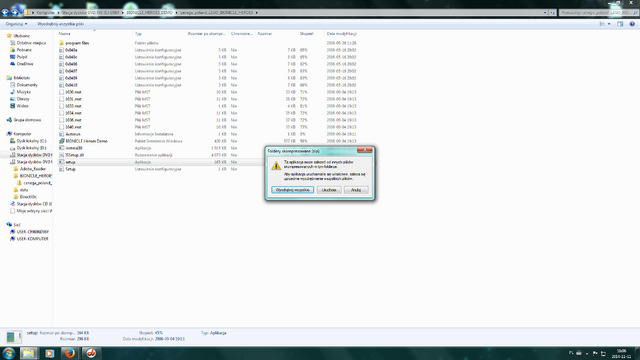Select the 0x0419 configuration file
The height and width of the screenshot is (360, 640).
[x=71, y=85]
